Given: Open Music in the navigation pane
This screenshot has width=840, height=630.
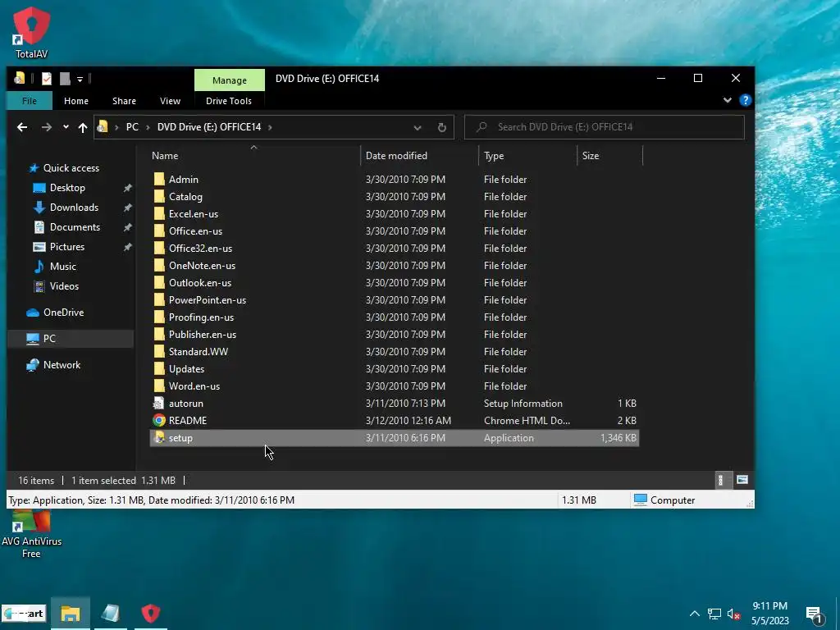Looking at the screenshot, I should (x=62, y=267).
